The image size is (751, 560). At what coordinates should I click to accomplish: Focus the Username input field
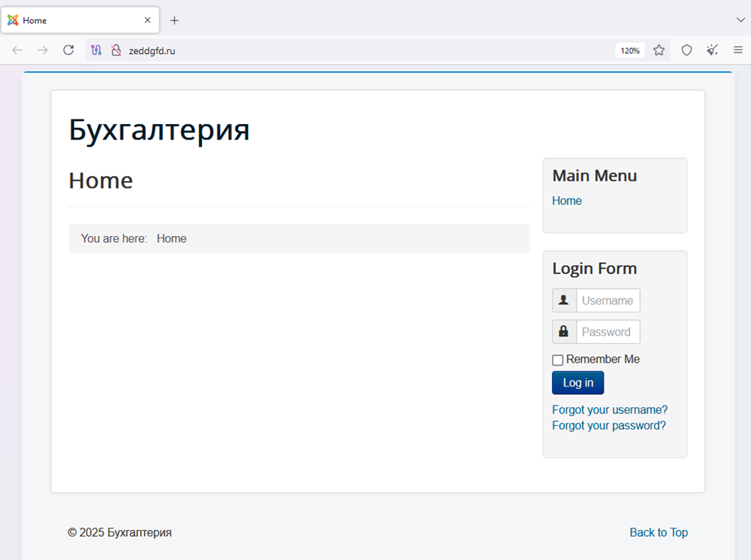(608, 300)
